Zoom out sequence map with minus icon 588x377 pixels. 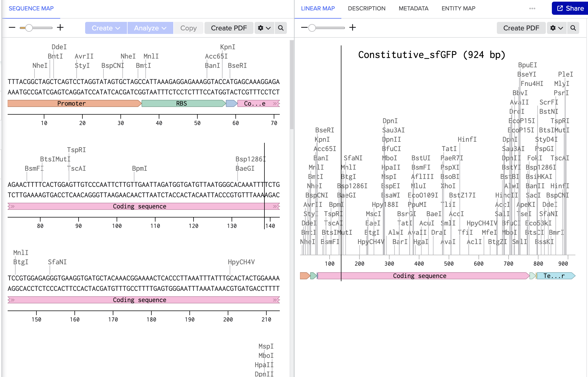pos(12,28)
